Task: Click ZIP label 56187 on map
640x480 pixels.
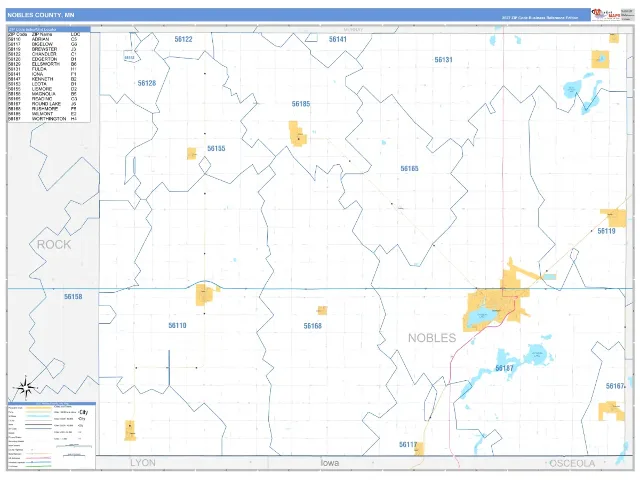Action: [x=504, y=368]
